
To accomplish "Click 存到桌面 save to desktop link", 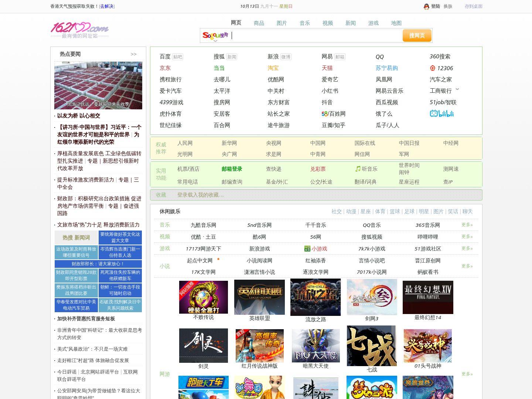I will coord(474,6).
